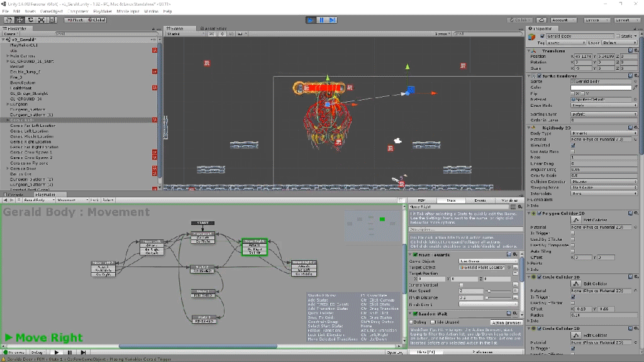The image size is (644, 362).
Task: Click the Action Browser button
Action: pos(506,322)
